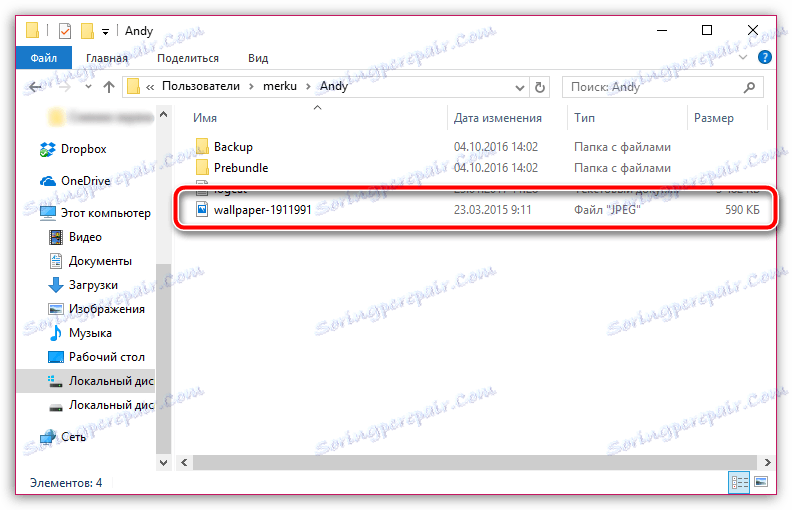
Task: Switch to the Главная tab
Action: point(107,58)
